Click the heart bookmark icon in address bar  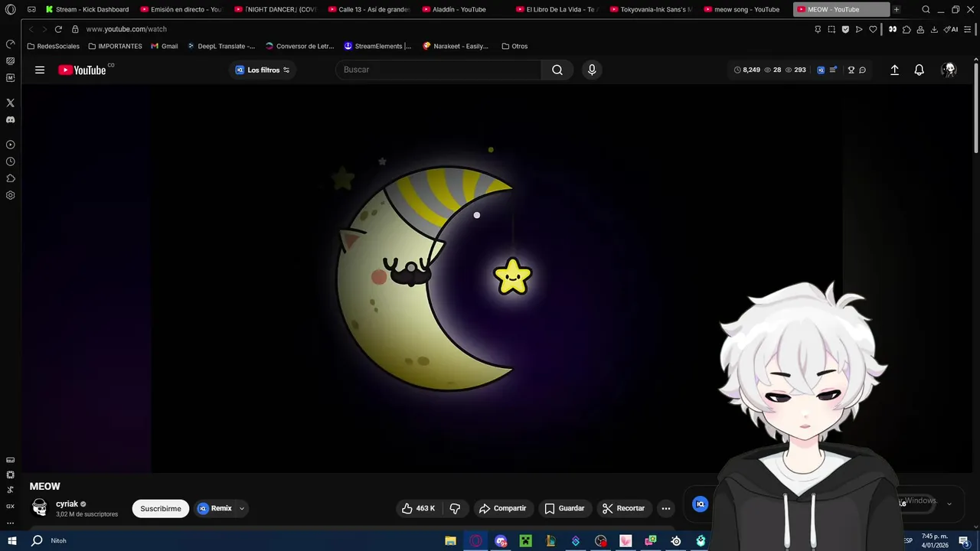(x=873, y=29)
